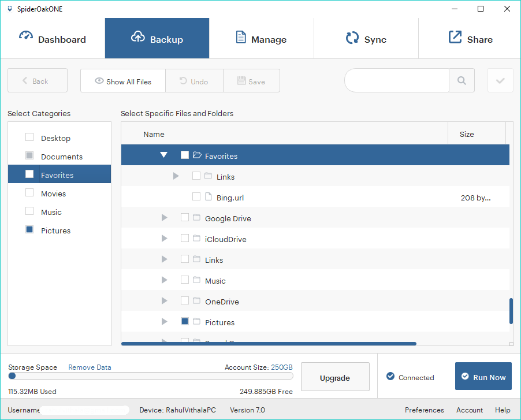Click the folder icon beside Music row
Screen dimensions: 521x420
click(197, 280)
